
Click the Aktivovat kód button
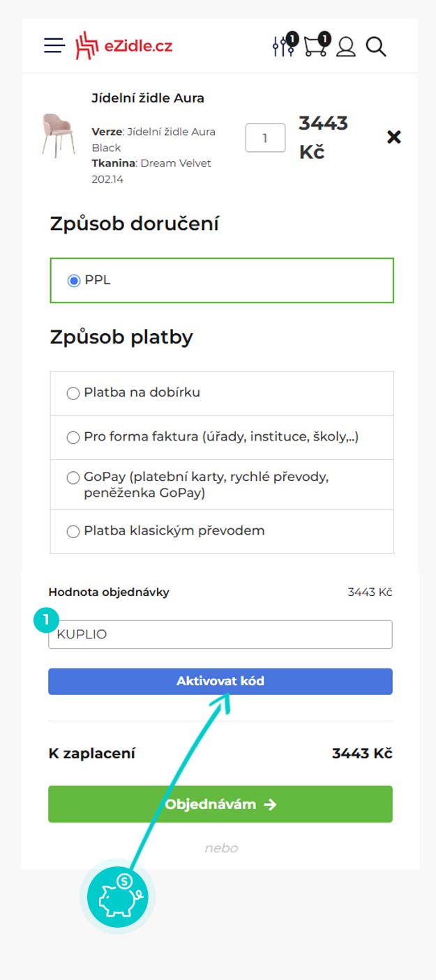pyautogui.click(x=220, y=681)
